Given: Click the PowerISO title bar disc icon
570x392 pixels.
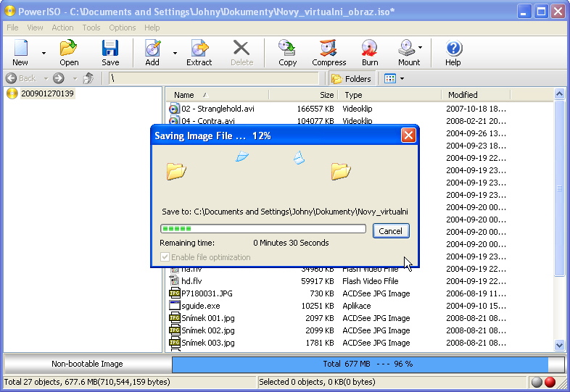Looking at the screenshot, I should (10, 12).
